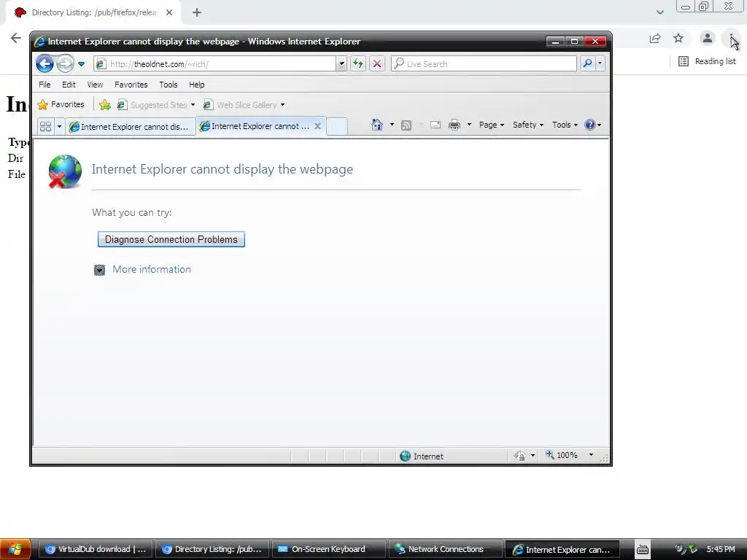Click More information link text
This screenshot has height=560, width=747.
(152, 269)
